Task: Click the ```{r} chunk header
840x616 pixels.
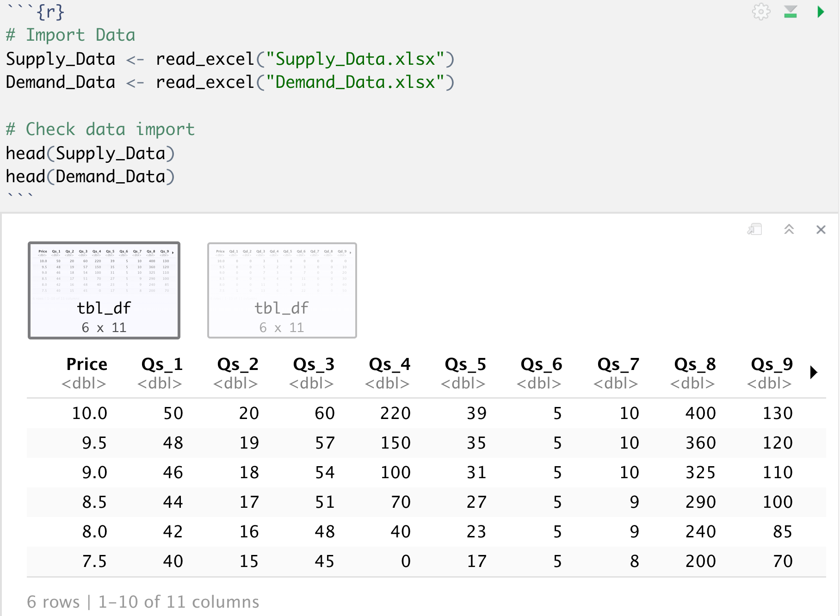Action: tap(35, 12)
